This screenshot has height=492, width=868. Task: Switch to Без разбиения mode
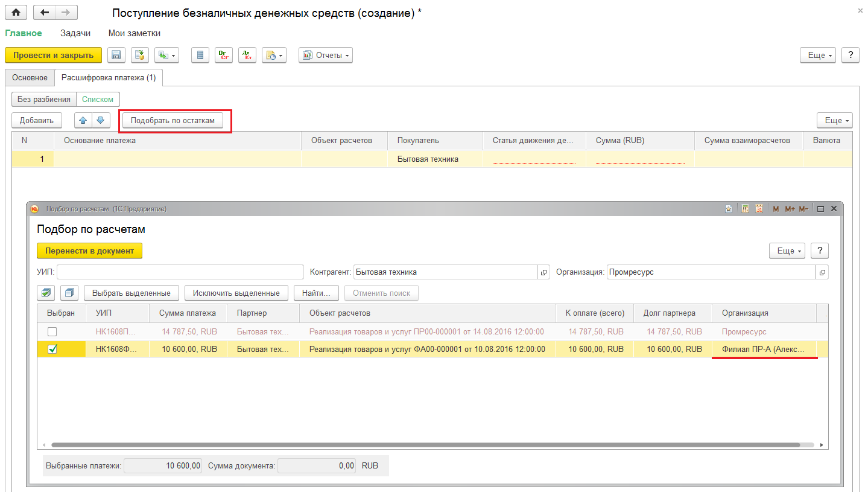(x=43, y=100)
